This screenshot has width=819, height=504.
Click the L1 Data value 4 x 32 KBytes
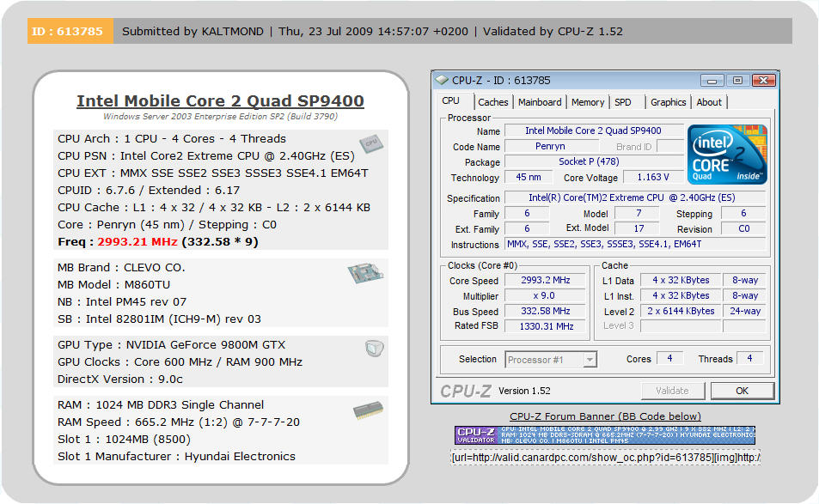[x=681, y=280]
